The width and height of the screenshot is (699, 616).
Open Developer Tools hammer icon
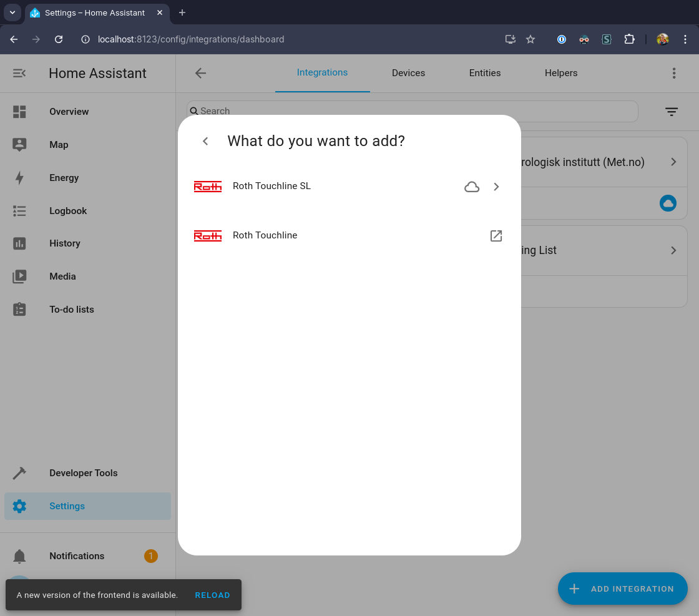pos(19,473)
